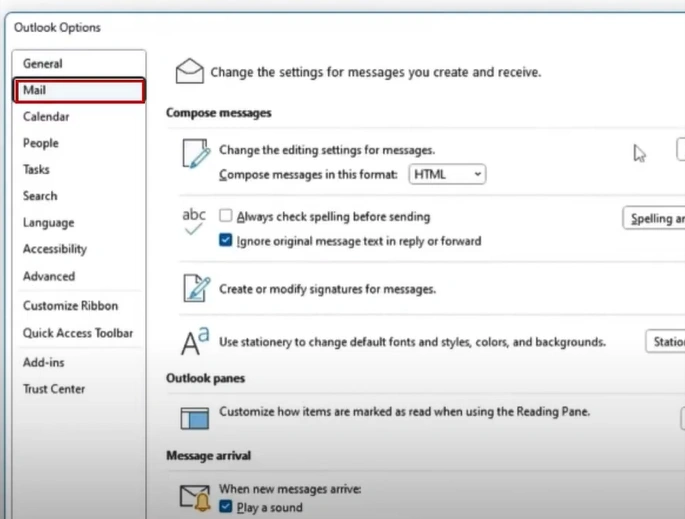The width and height of the screenshot is (685, 519).
Task: Click the Compose messages section heading
Action: [x=218, y=113]
